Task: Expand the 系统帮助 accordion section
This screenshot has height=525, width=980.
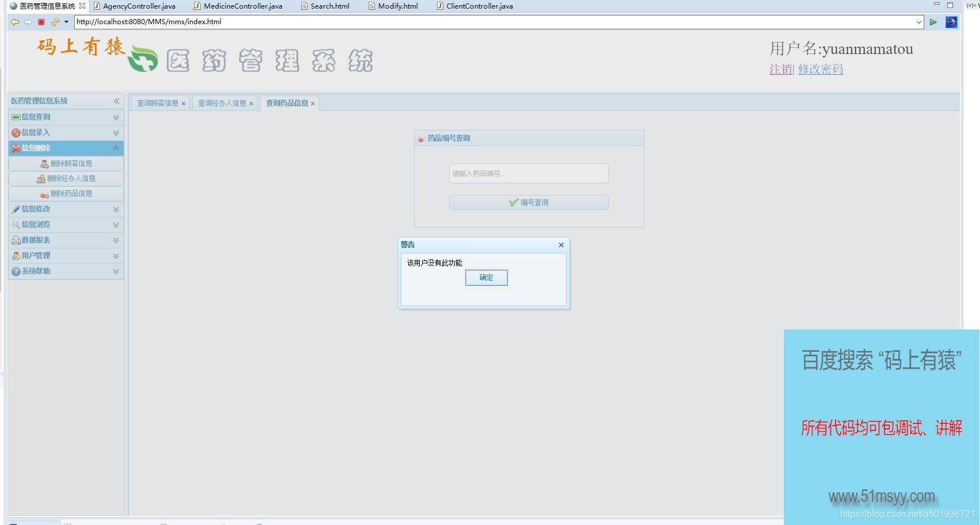Action: pos(116,271)
